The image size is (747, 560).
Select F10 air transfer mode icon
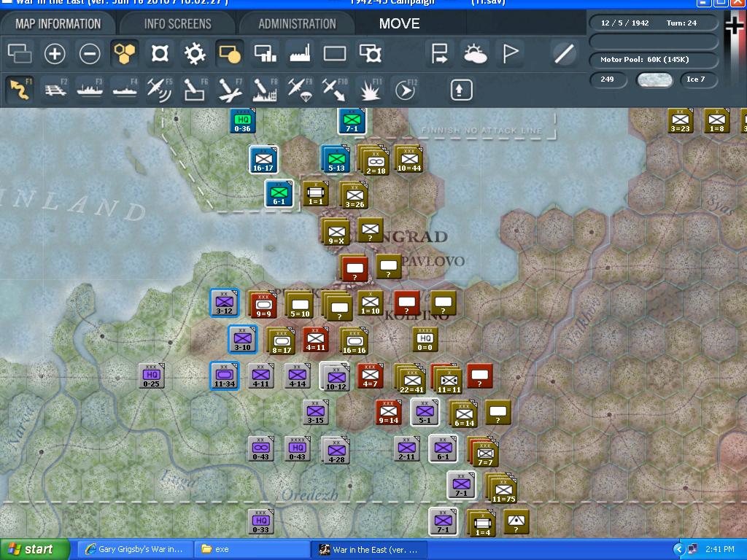pyautogui.click(x=335, y=90)
